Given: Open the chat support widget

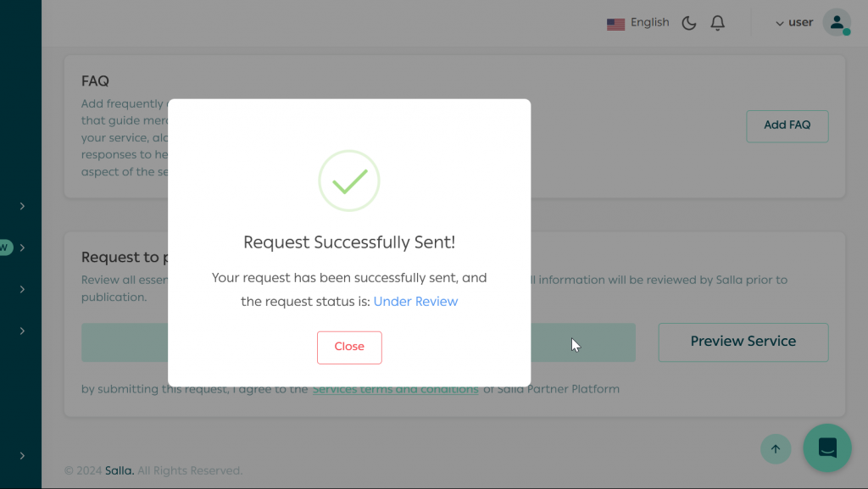Looking at the screenshot, I should tap(827, 447).
